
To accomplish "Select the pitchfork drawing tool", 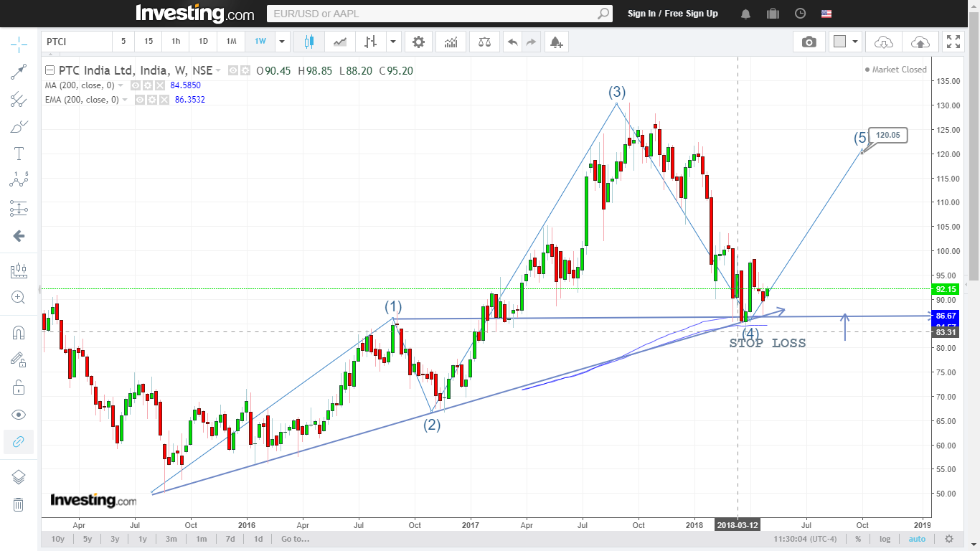I will tap(19, 100).
